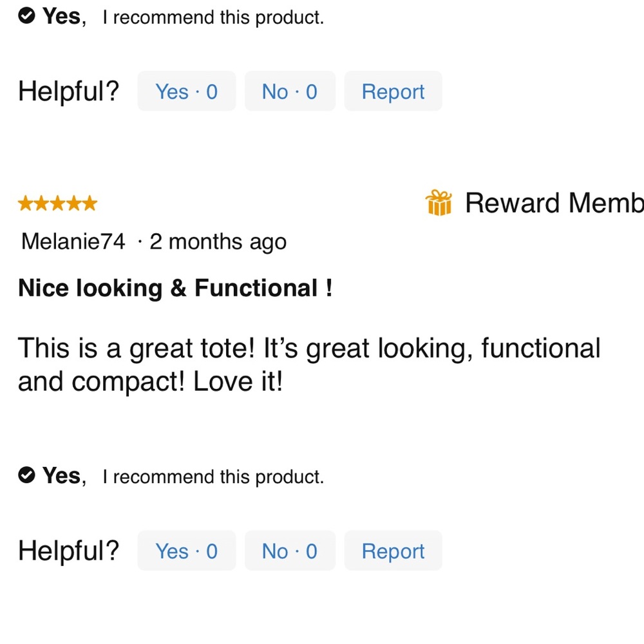This screenshot has width=644, height=644.
Task: Click the Reward Member badge label
Action: pos(554,203)
